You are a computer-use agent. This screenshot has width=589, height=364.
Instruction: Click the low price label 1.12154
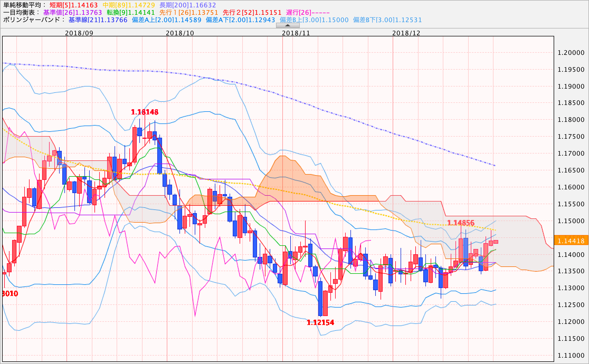(320, 322)
